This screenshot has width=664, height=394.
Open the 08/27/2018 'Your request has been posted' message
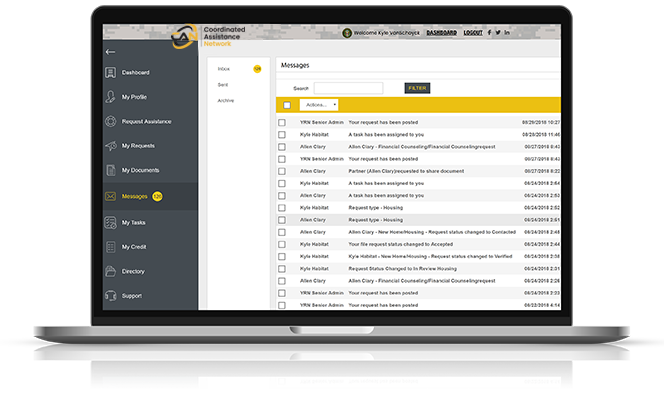click(383, 159)
